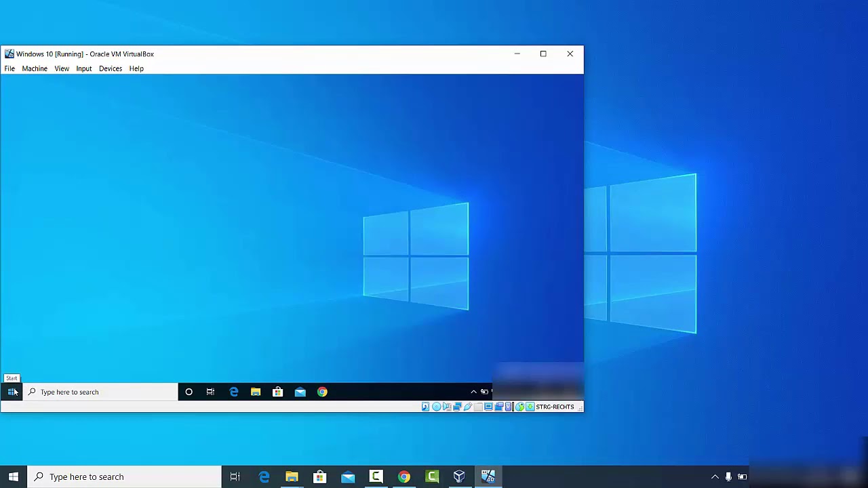Open Microsoft Store in the guest VM taskbar
868x488 pixels.
(x=278, y=392)
